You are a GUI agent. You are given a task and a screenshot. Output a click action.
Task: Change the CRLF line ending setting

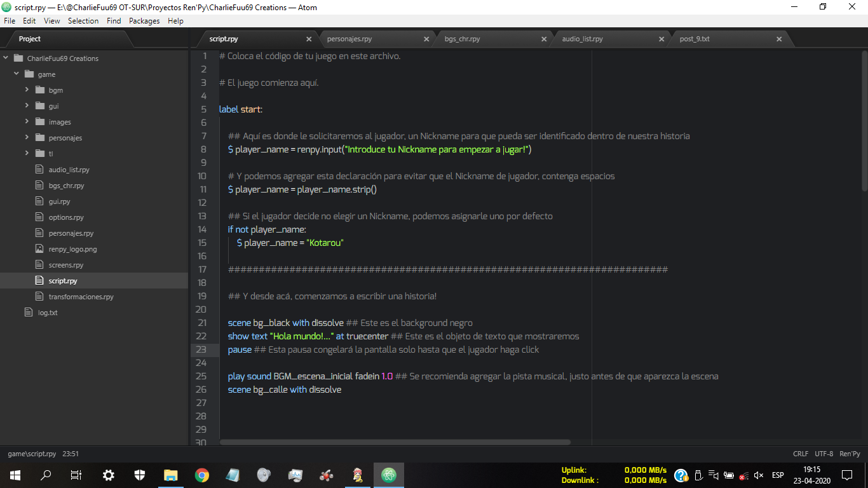pyautogui.click(x=801, y=454)
